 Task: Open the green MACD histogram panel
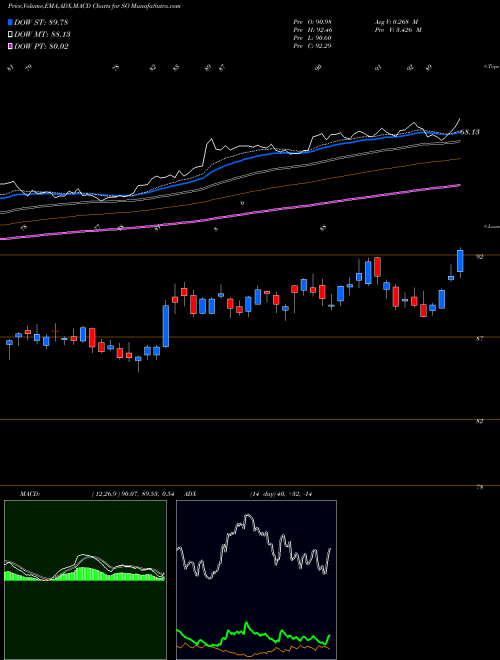pyautogui.click(x=85, y=580)
